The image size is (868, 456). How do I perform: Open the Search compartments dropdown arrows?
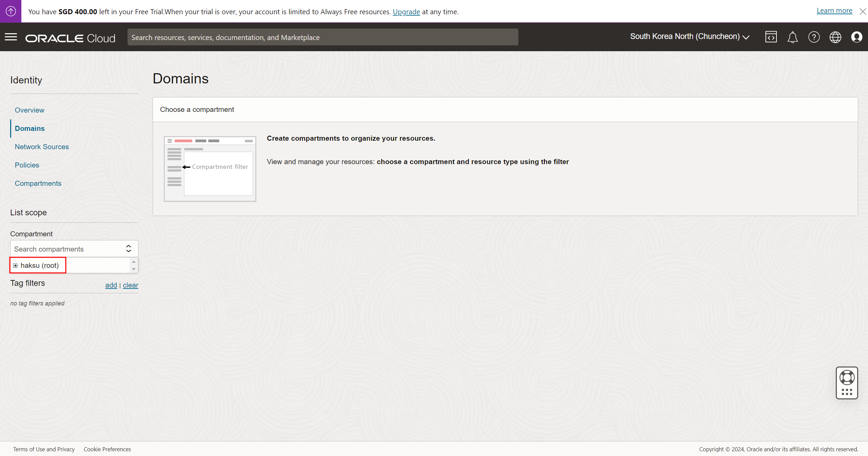(129, 249)
